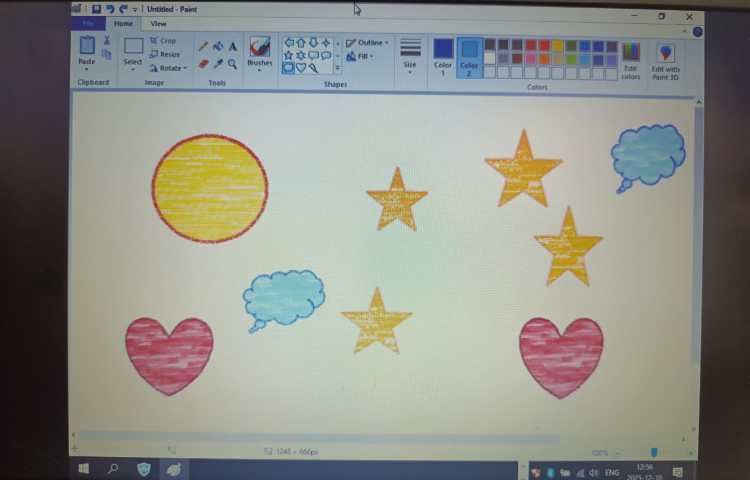
Task: Open the Edit colors dialog
Action: [x=630, y=60]
